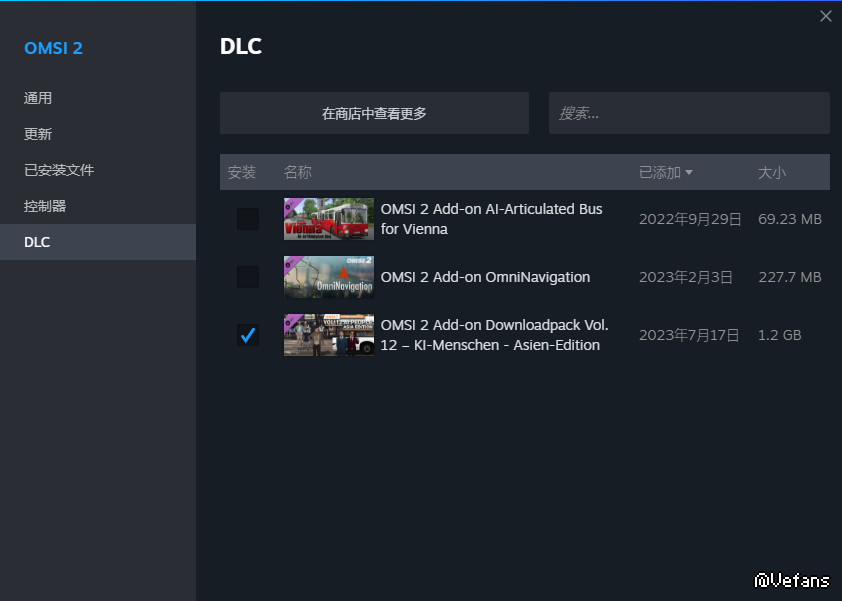Enable AI-Articulated Bus for Vienna DLC checkbox
842x601 pixels.
pyautogui.click(x=248, y=219)
